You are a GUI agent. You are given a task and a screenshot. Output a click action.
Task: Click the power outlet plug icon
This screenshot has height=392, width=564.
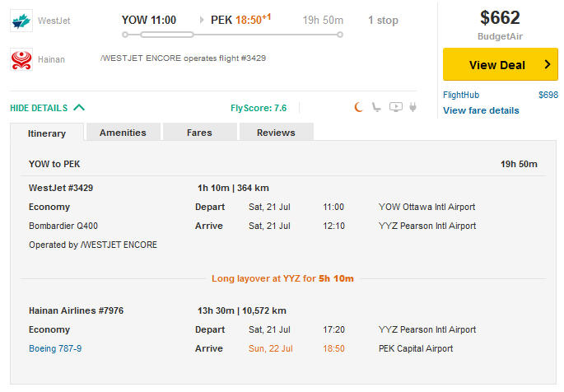point(413,107)
